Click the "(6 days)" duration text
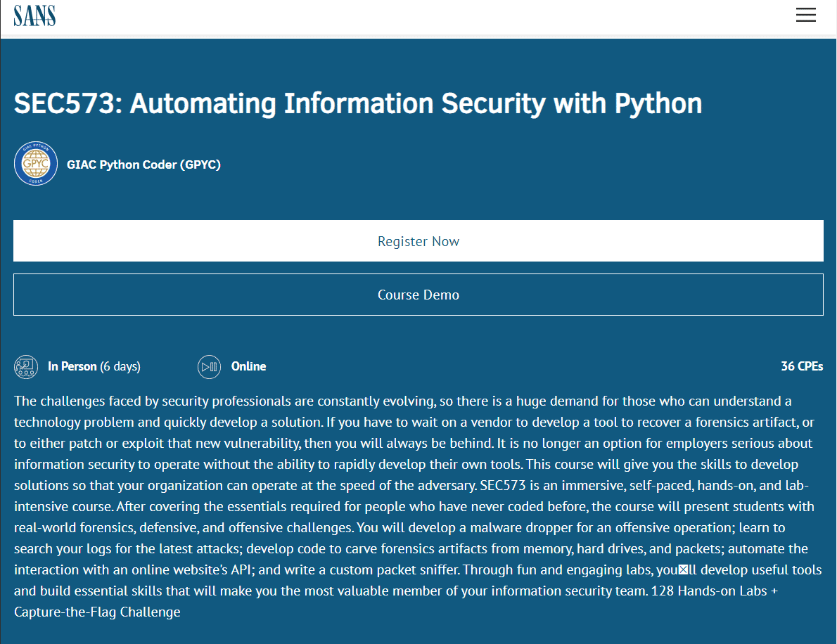This screenshot has width=837, height=644. pos(120,366)
